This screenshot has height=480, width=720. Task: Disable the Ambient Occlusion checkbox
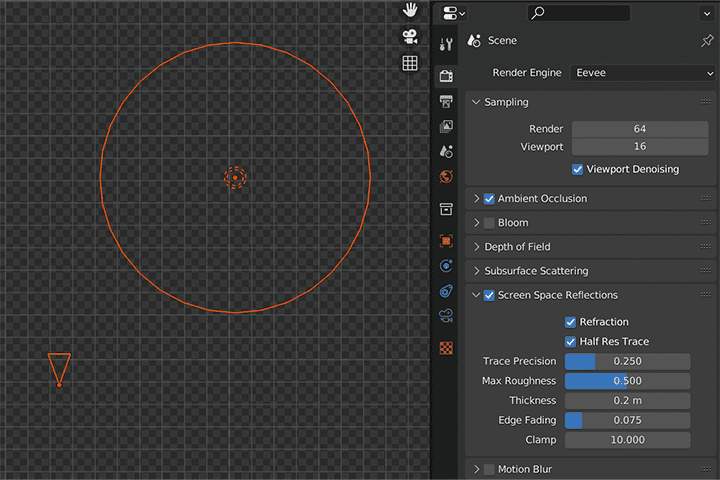click(x=489, y=199)
